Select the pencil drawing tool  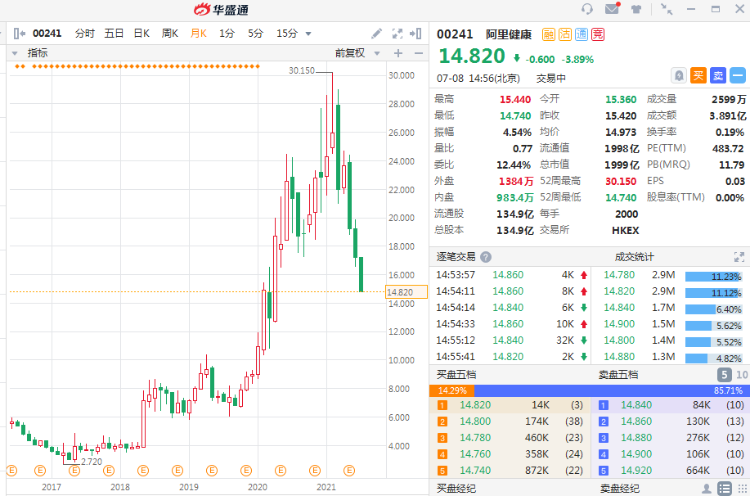tap(376, 33)
